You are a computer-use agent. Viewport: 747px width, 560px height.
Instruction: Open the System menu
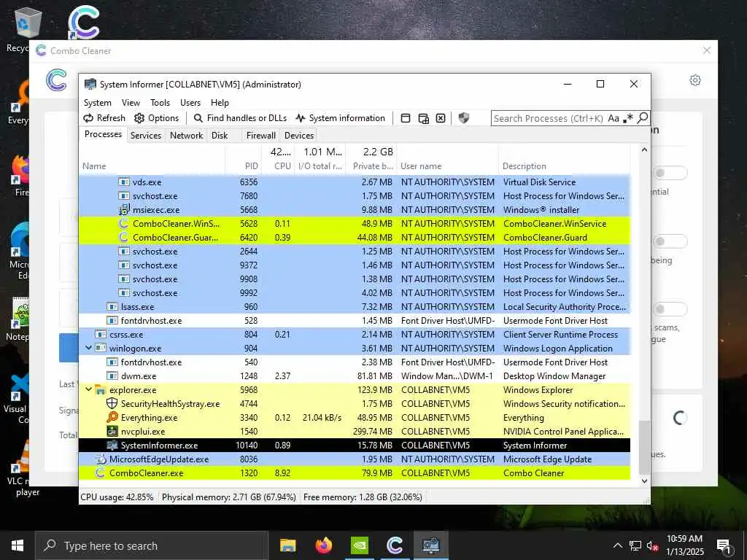coord(98,103)
